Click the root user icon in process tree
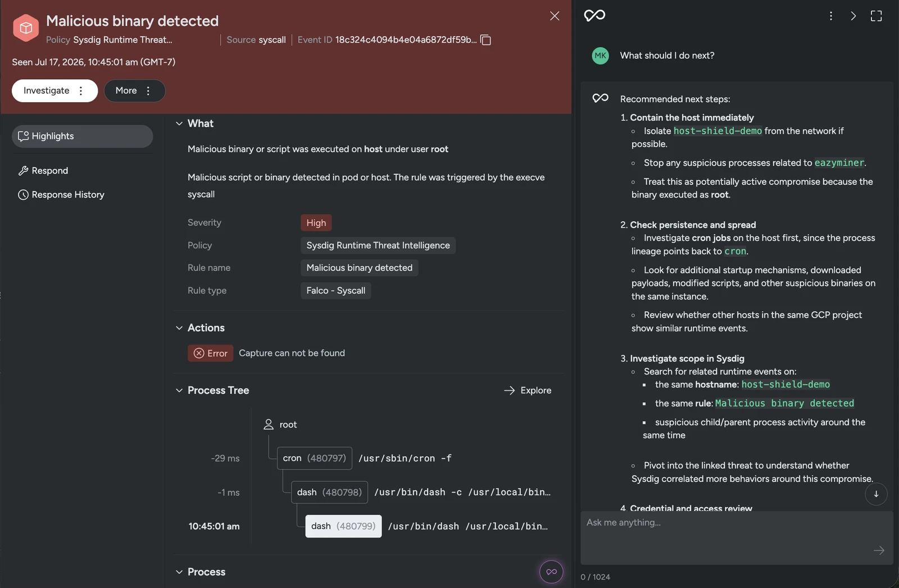This screenshot has height=588, width=899. [x=269, y=425]
